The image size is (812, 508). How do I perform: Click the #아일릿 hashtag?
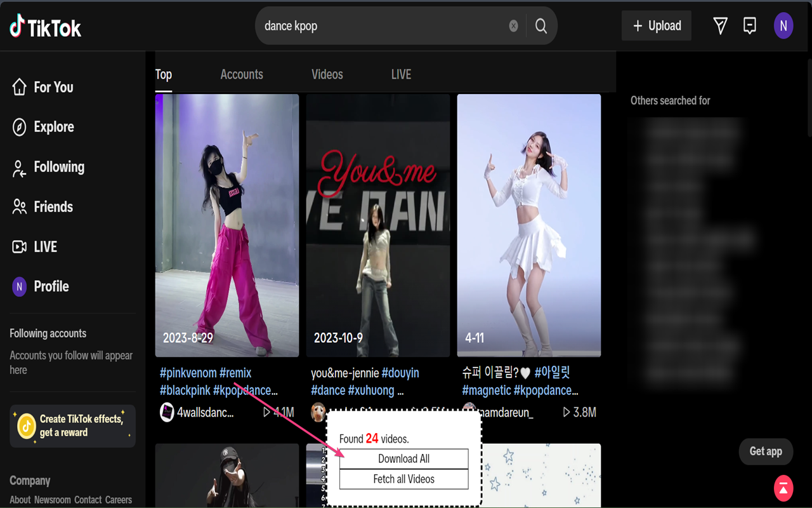tap(552, 373)
